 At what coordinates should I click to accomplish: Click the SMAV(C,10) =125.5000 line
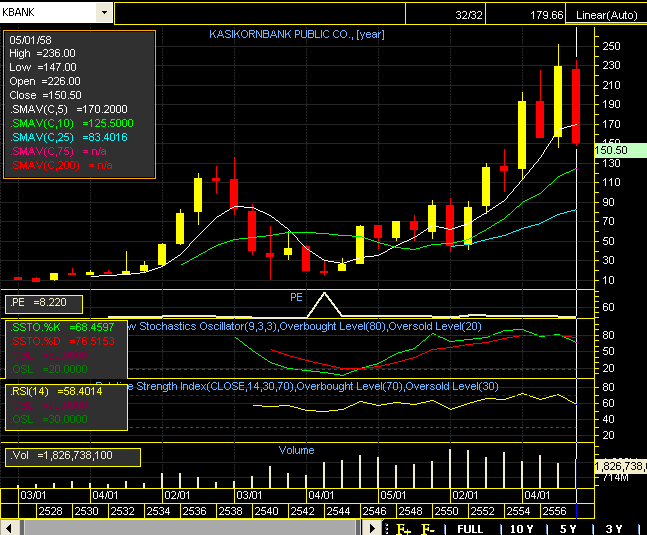(71, 123)
